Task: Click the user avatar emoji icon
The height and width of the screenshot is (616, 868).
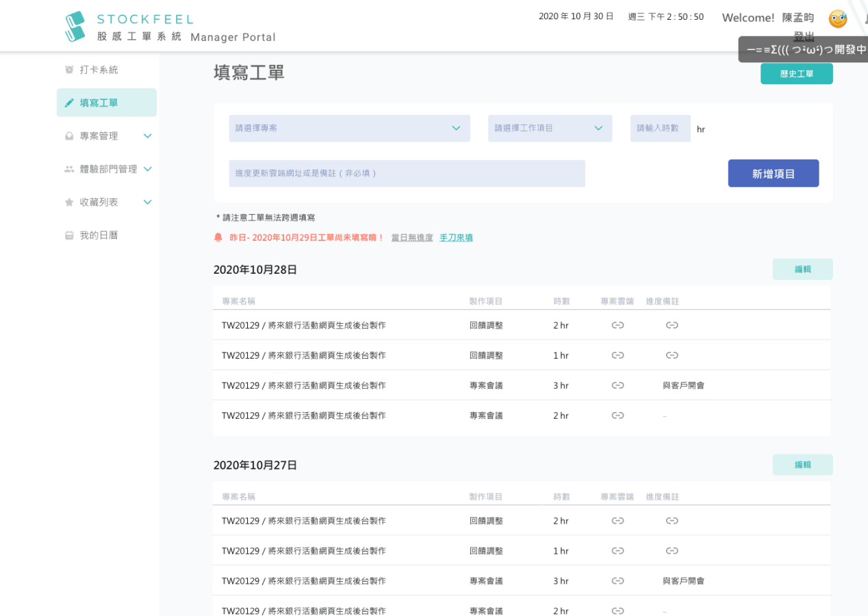Action: coord(837,18)
